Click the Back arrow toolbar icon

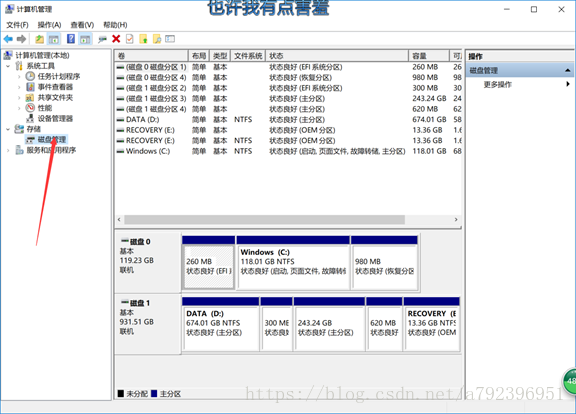pos(8,39)
